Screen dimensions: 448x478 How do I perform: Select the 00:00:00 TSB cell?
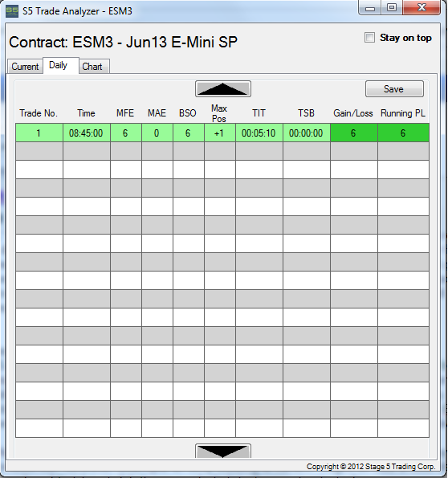[x=307, y=133]
